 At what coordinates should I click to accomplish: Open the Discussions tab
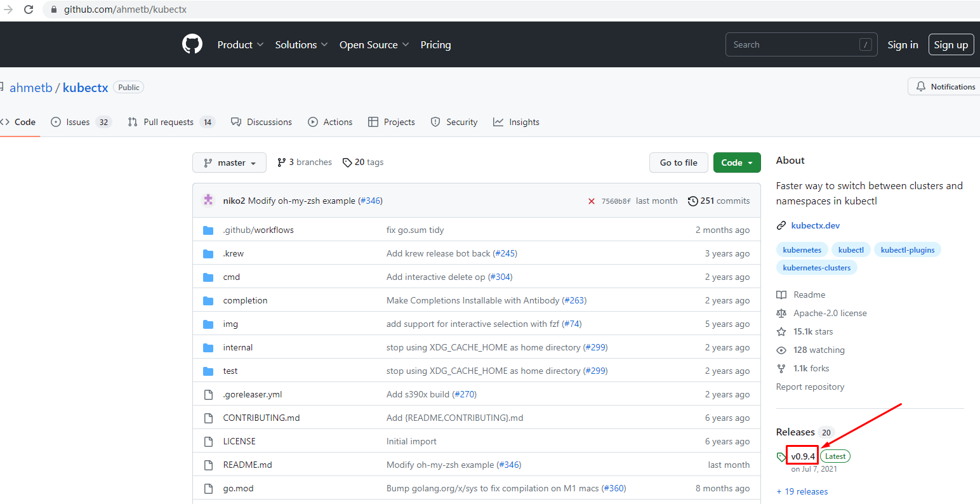[262, 122]
